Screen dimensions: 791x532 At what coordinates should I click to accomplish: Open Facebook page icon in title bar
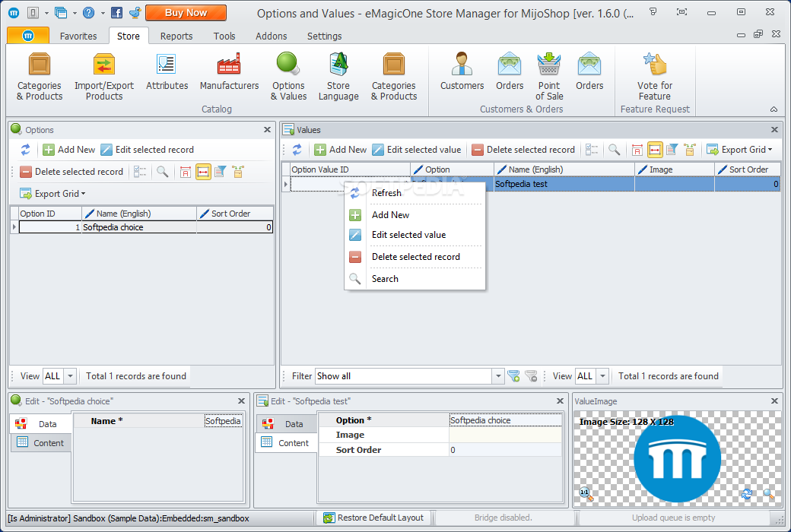coord(116,13)
